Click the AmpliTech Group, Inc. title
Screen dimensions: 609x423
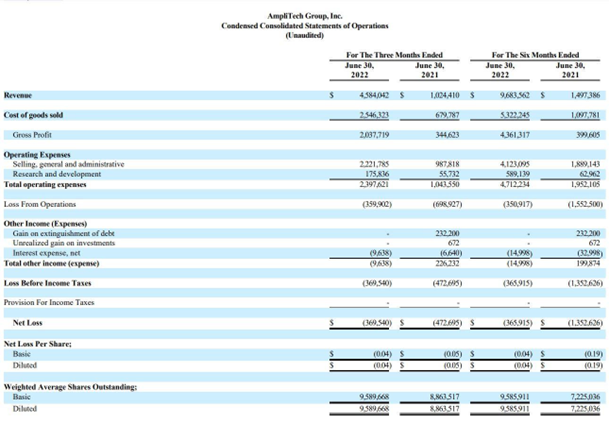304,15
